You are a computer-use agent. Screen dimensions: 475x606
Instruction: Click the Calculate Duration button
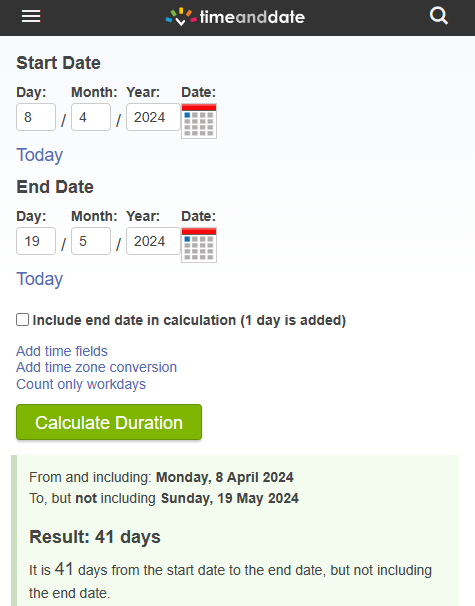click(x=109, y=422)
